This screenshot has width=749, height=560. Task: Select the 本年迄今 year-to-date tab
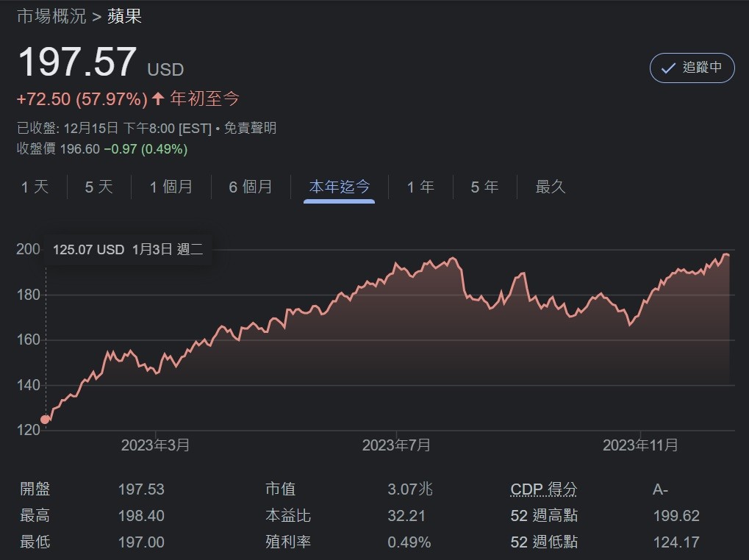coord(339,187)
